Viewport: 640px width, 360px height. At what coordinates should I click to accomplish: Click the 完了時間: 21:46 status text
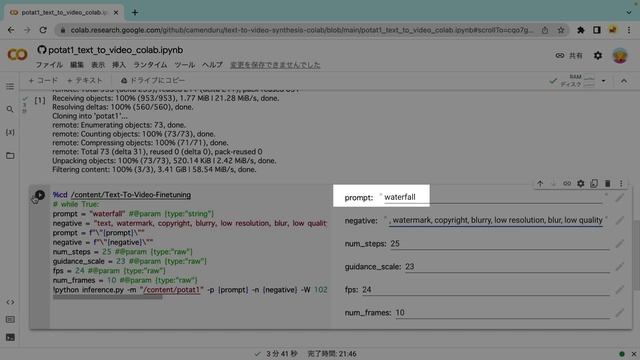331,354
